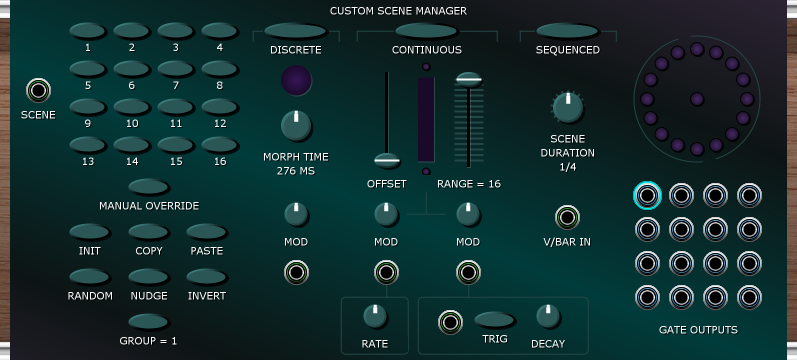Click the NUDGE button
The width and height of the screenshot is (797, 360).
coord(148,277)
